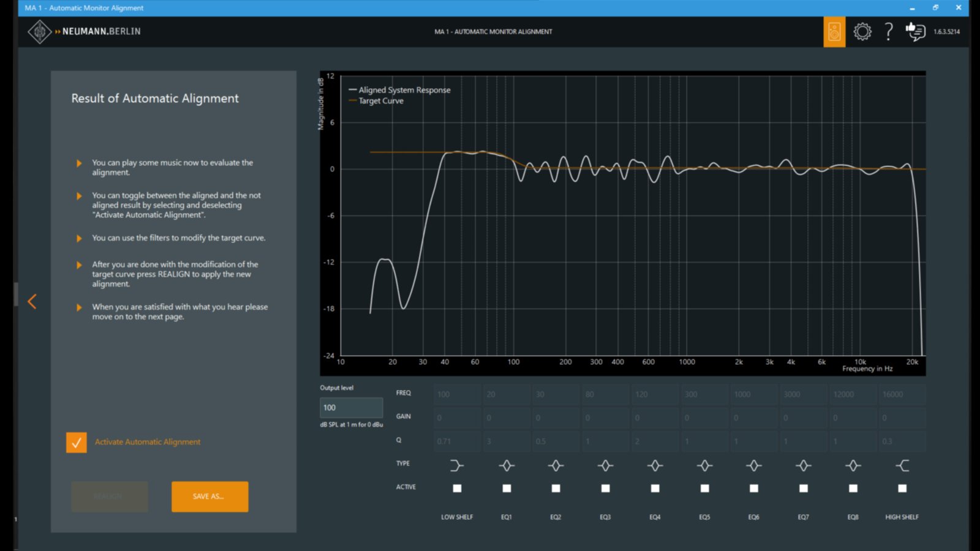Enable the EQ2 active checkbox
Viewport: 980px width, 551px height.
[556, 488]
